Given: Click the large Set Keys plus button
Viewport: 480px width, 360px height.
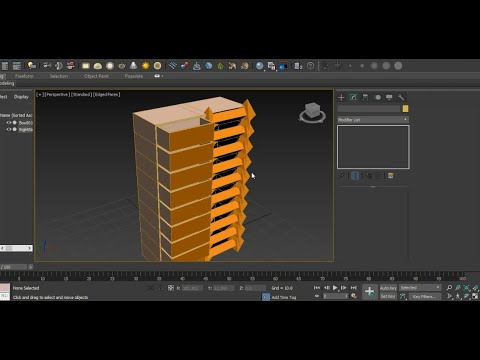Looking at the screenshot, I should coord(369,292).
